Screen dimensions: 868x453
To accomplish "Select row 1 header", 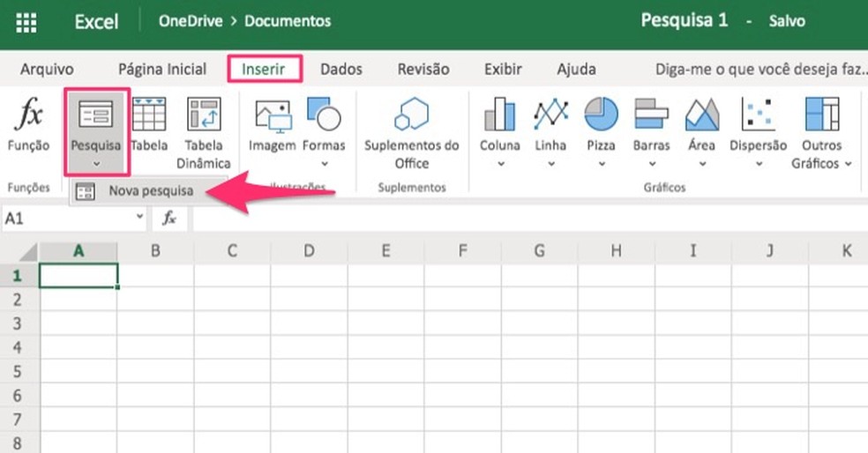I will pyautogui.click(x=19, y=276).
